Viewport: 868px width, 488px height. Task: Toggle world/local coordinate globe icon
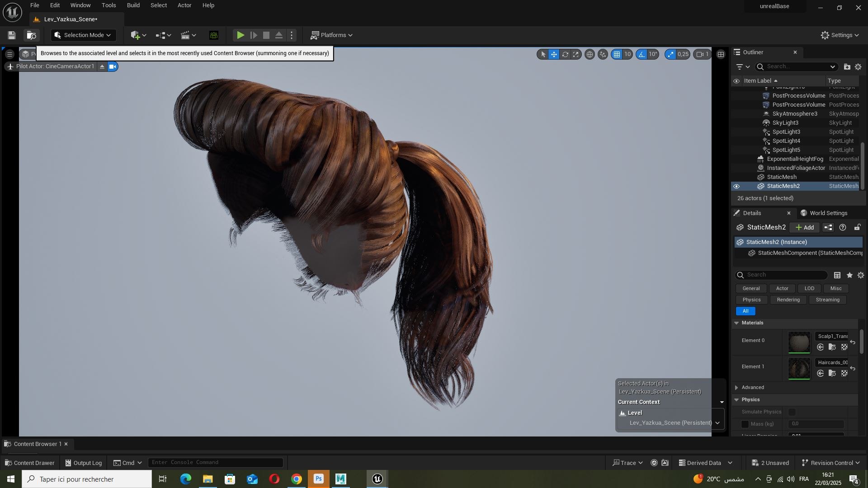pos(590,54)
